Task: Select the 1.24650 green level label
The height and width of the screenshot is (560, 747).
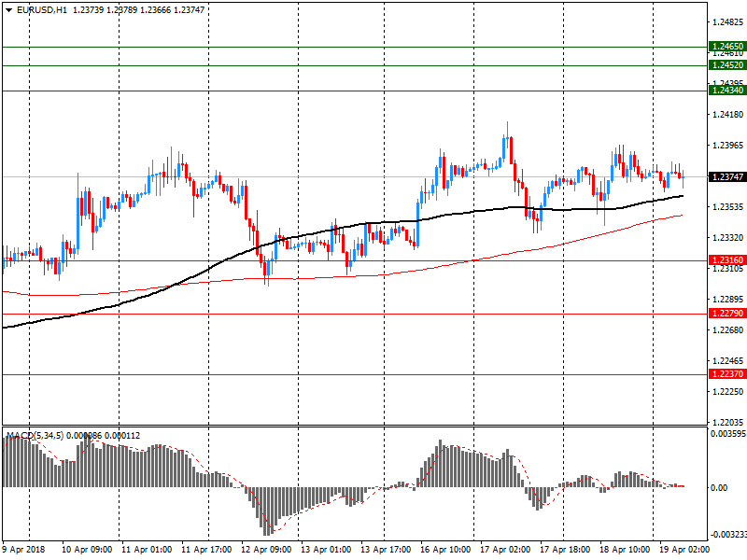Action: point(727,47)
